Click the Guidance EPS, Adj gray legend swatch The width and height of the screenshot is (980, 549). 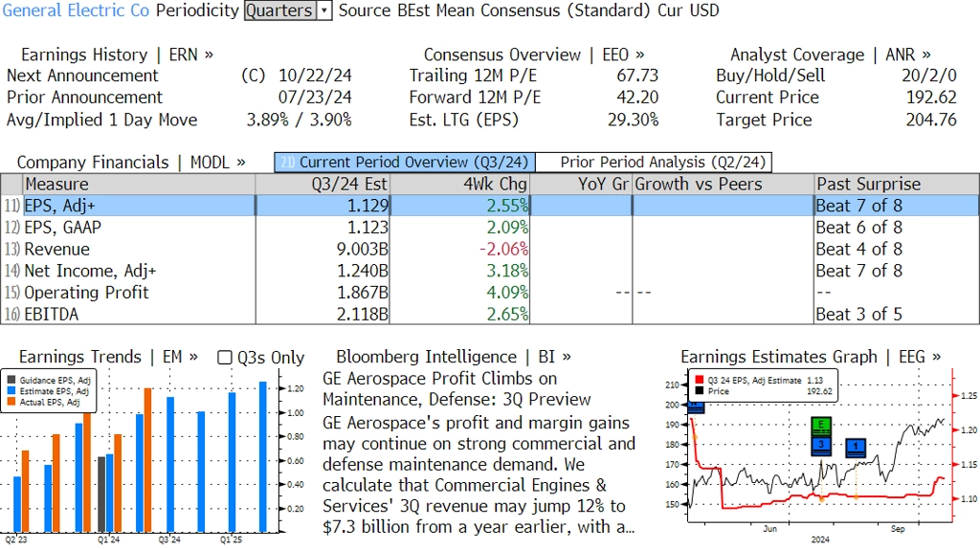(11, 380)
